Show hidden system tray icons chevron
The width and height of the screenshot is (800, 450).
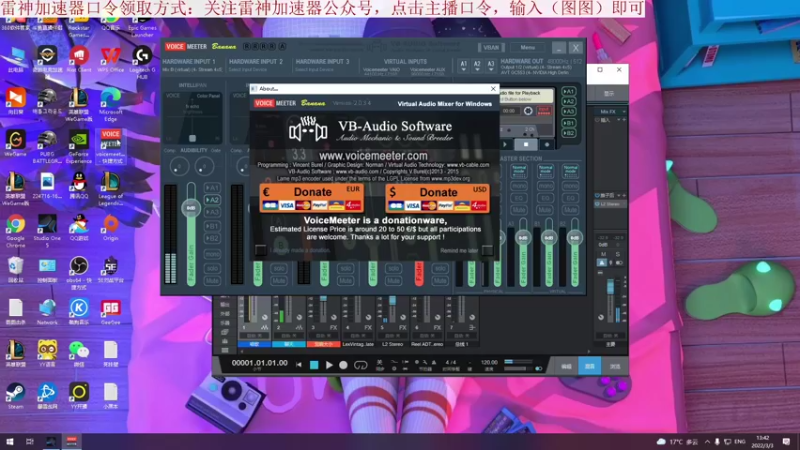point(707,441)
